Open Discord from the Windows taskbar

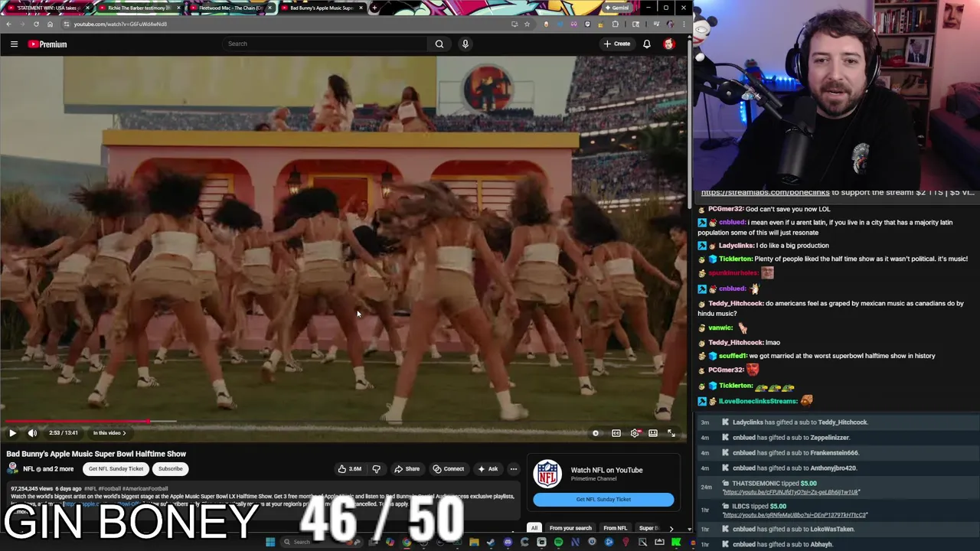[x=508, y=543]
